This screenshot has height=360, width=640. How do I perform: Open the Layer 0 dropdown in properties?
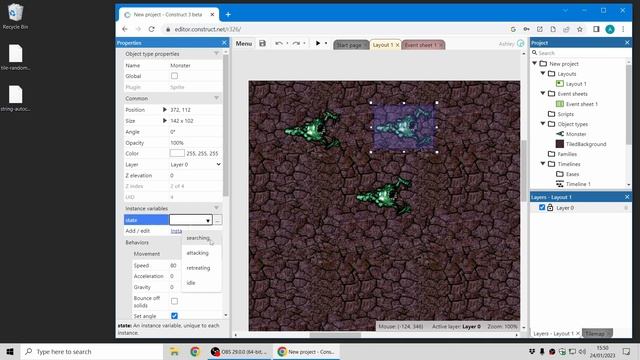[x=196, y=164]
